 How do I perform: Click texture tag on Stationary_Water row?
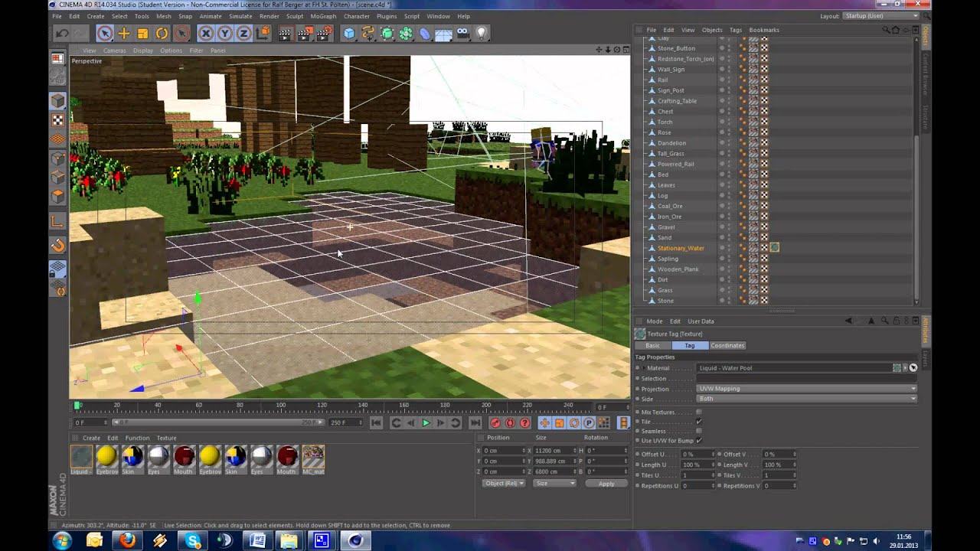click(775, 248)
